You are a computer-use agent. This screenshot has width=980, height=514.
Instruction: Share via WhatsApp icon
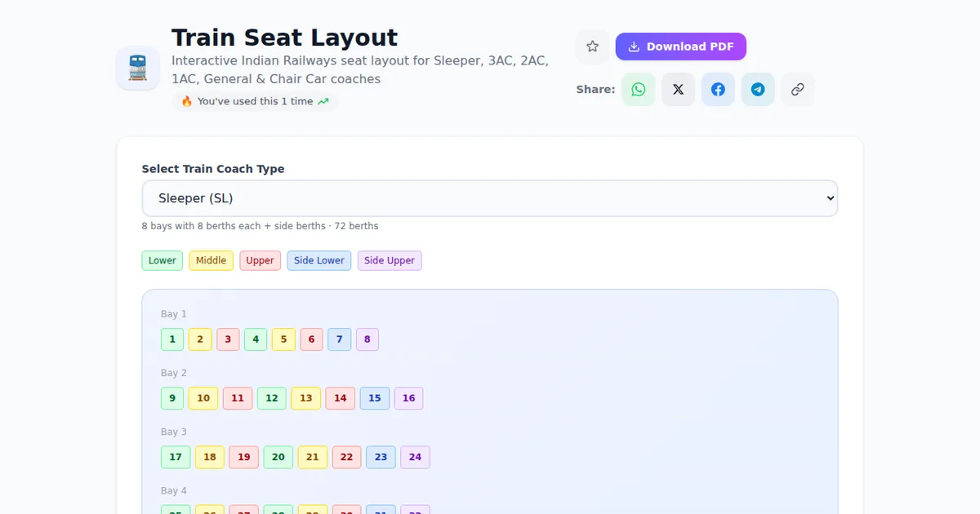click(639, 89)
